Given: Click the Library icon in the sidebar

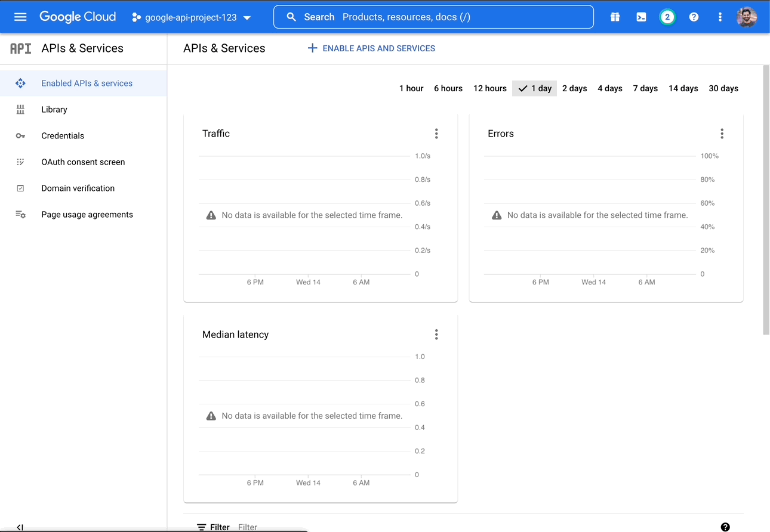Looking at the screenshot, I should pyautogui.click(x=20, y=109).
